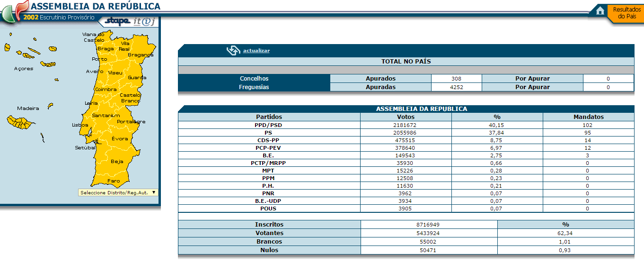Screen dimensions: 644x264
Task: Click the POUS party name
Action: click(x=269, y=209)
